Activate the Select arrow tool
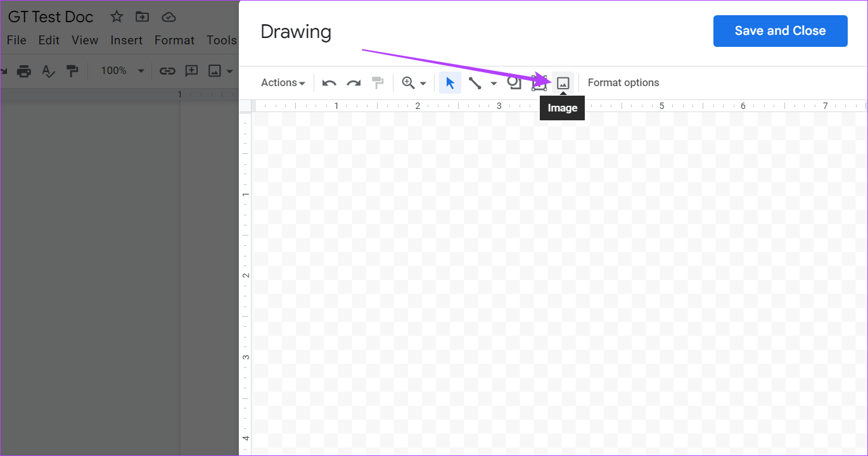868x456 pixels. point(450,82)
